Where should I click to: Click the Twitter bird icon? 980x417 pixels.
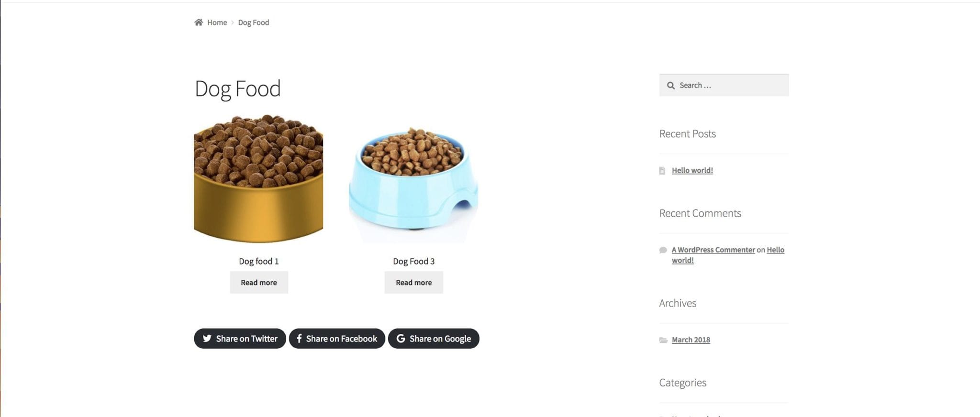pyautogui.click(x=207, y=339)
